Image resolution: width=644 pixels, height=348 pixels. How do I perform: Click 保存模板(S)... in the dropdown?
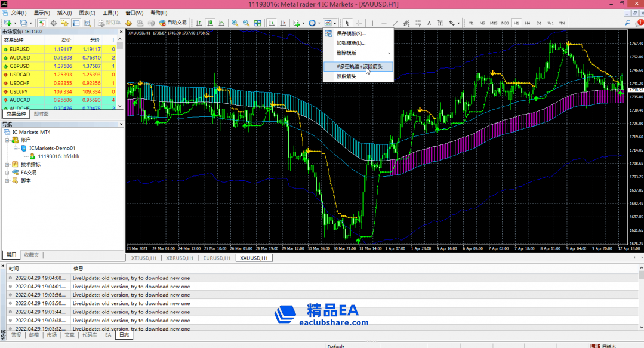(351, 33)
